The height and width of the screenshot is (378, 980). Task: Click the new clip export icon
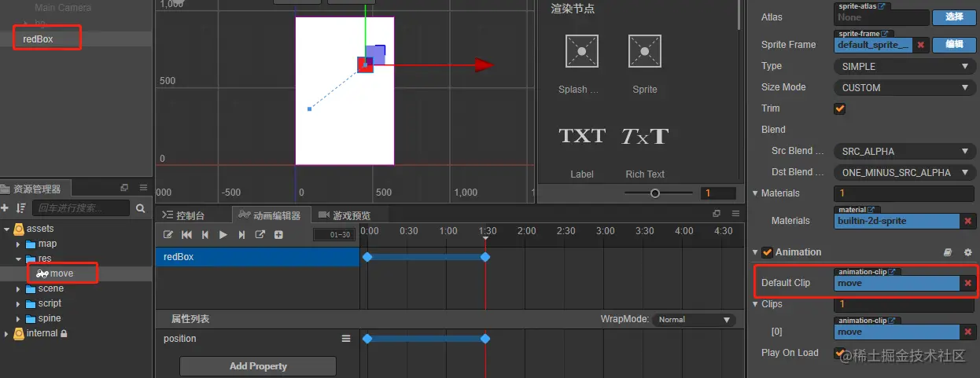[x=260, y=234]
